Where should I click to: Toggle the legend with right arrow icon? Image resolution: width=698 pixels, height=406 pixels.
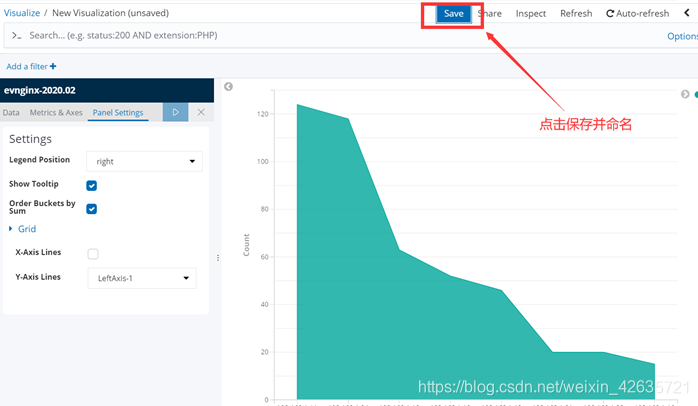(x=685, y=94)
